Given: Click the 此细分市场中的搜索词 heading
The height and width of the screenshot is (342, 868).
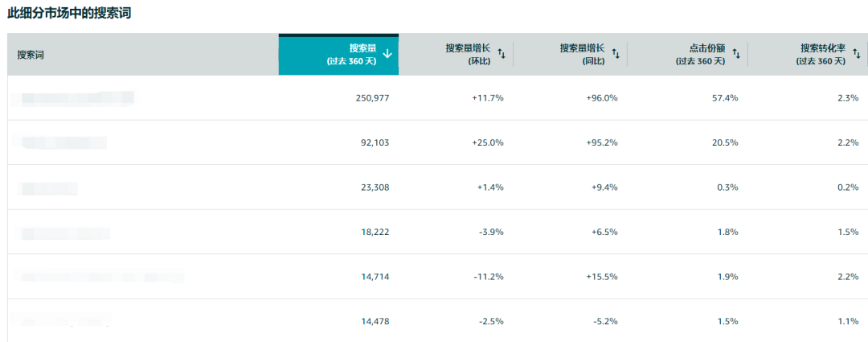Looking at the screenshot, I should click(69, 14).
